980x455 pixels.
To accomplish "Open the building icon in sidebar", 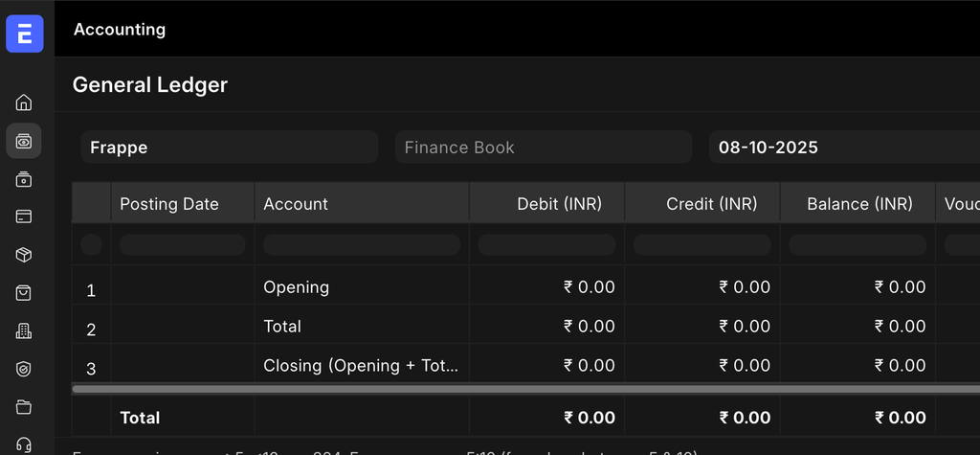I will (x=24, y=331).
